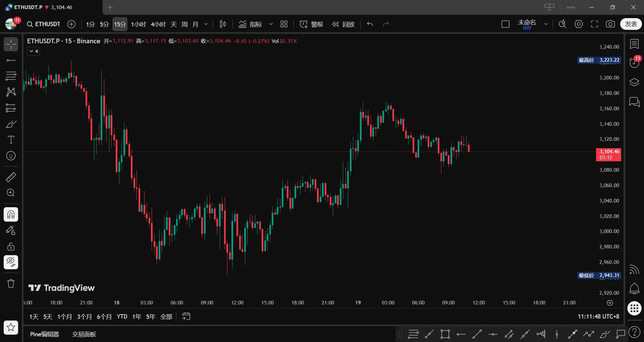Open the notifications bell
This screenshot has height=342, width=644.
tap(634, 289)
